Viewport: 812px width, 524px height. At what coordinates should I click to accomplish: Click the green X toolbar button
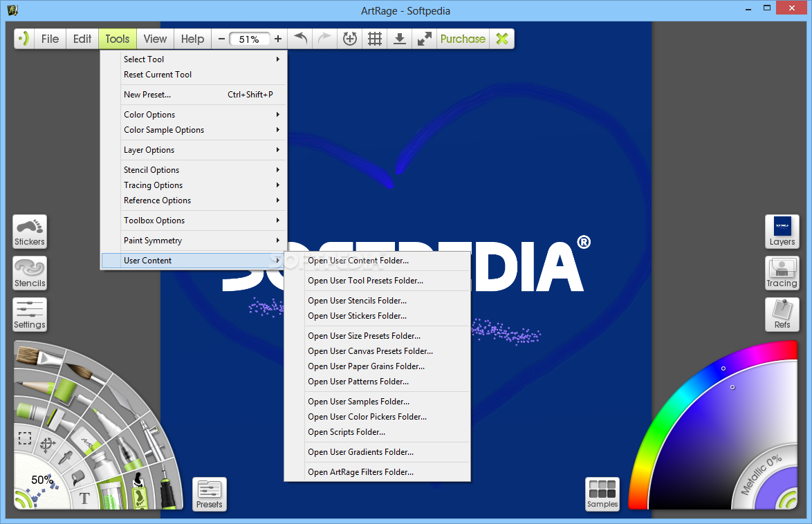click(502, 38)
